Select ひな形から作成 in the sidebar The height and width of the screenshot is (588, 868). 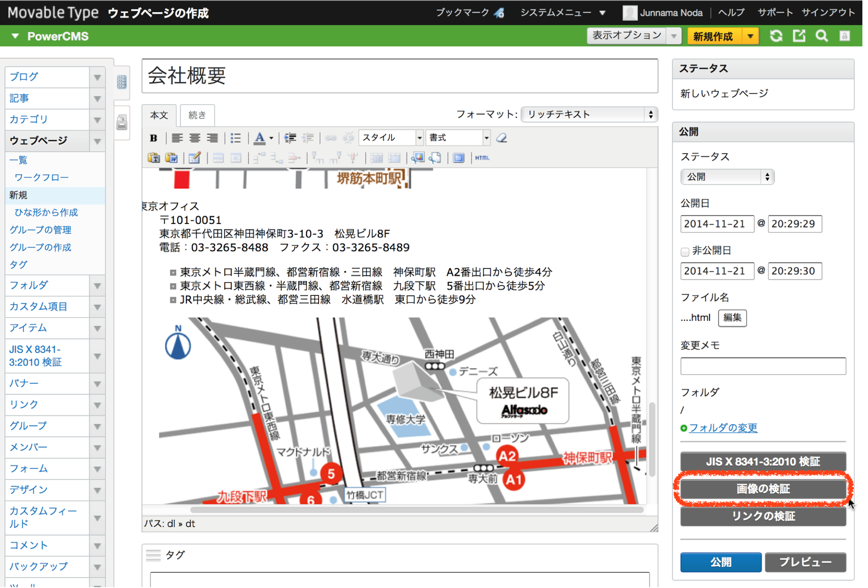(x=46, y=212)
